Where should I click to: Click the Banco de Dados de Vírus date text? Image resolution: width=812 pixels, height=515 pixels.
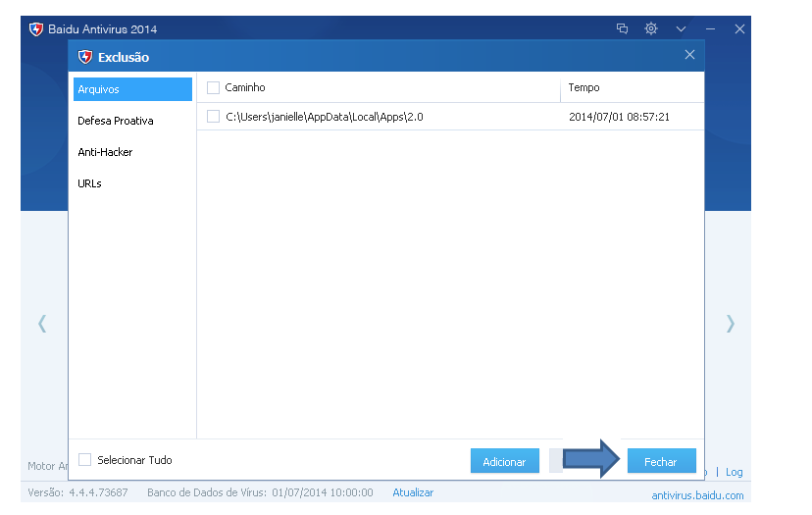260,492
